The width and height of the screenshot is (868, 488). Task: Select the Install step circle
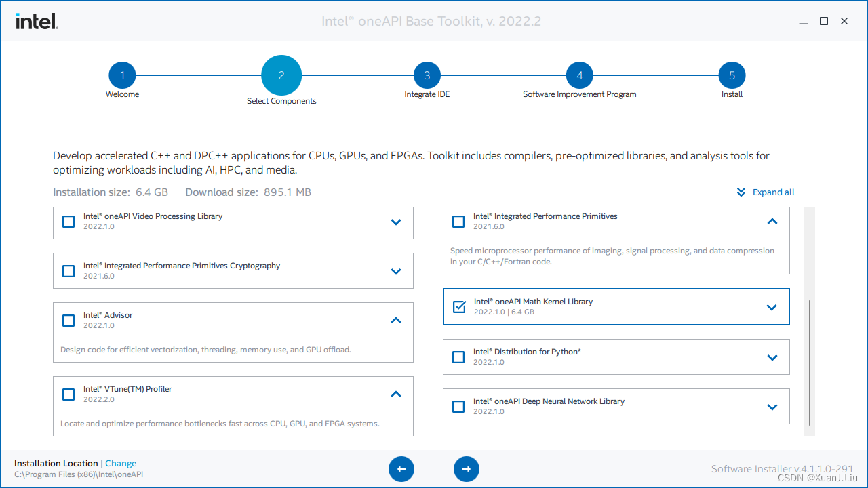732,75
